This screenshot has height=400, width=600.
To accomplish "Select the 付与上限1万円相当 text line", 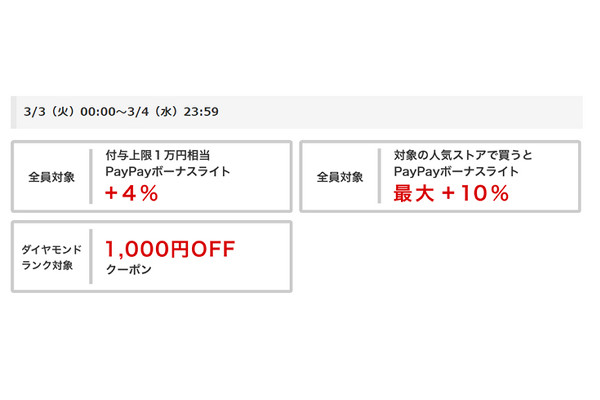I will [x=163, y=156].
